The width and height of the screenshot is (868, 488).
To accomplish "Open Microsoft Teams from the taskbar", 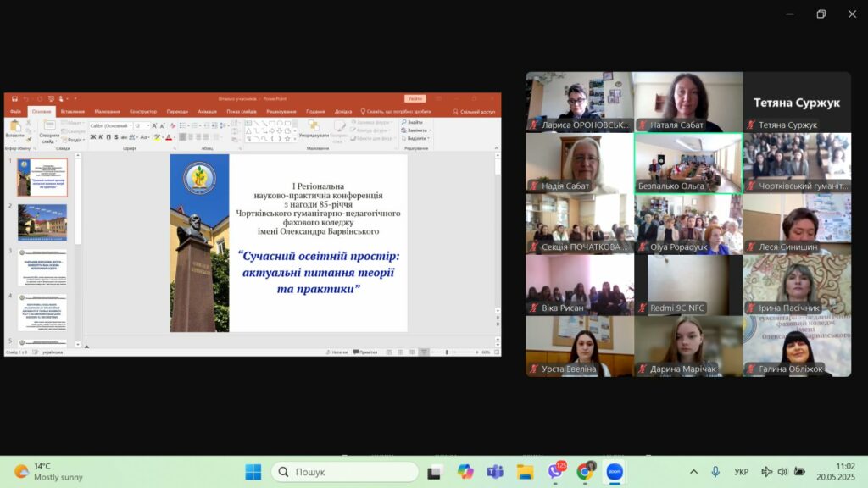I will tap(495, 471).
